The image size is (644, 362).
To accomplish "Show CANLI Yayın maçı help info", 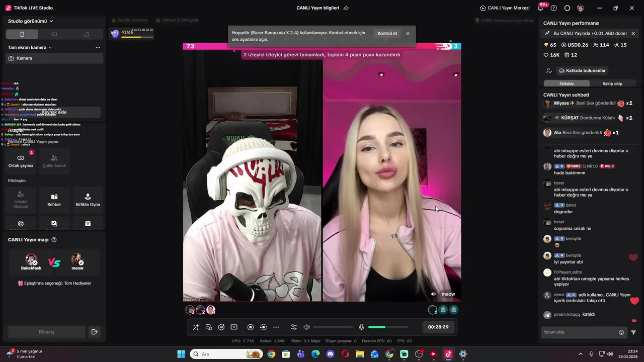I will click(54, 240).
